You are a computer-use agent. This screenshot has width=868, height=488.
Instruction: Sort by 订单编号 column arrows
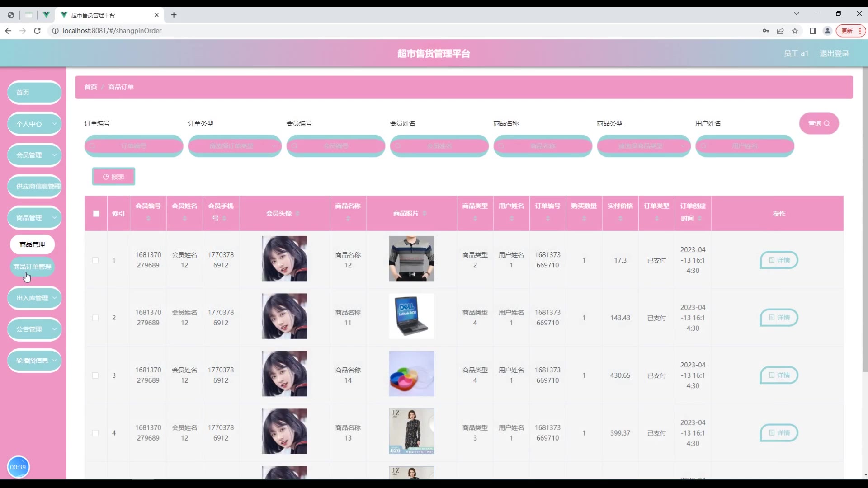coord(547,218)
